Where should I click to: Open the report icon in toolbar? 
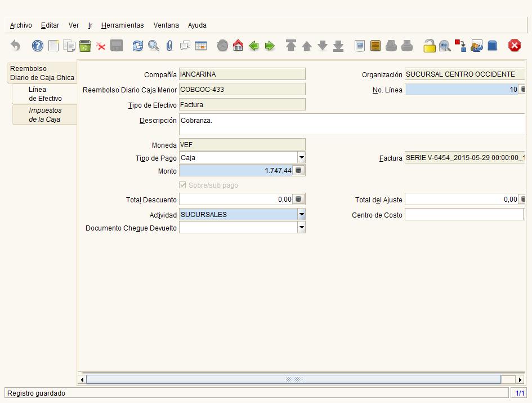360,46
